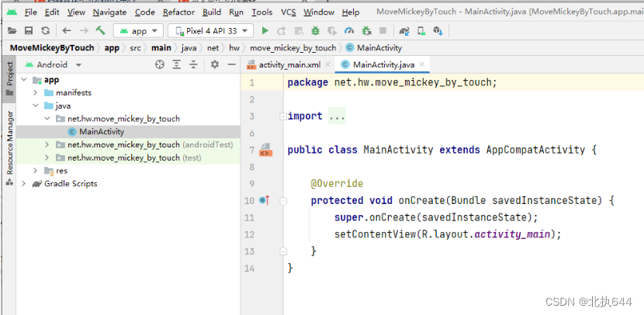Click the Run with Coverage icon
Viewport: 644px width, 315px height.
point(332,30)
